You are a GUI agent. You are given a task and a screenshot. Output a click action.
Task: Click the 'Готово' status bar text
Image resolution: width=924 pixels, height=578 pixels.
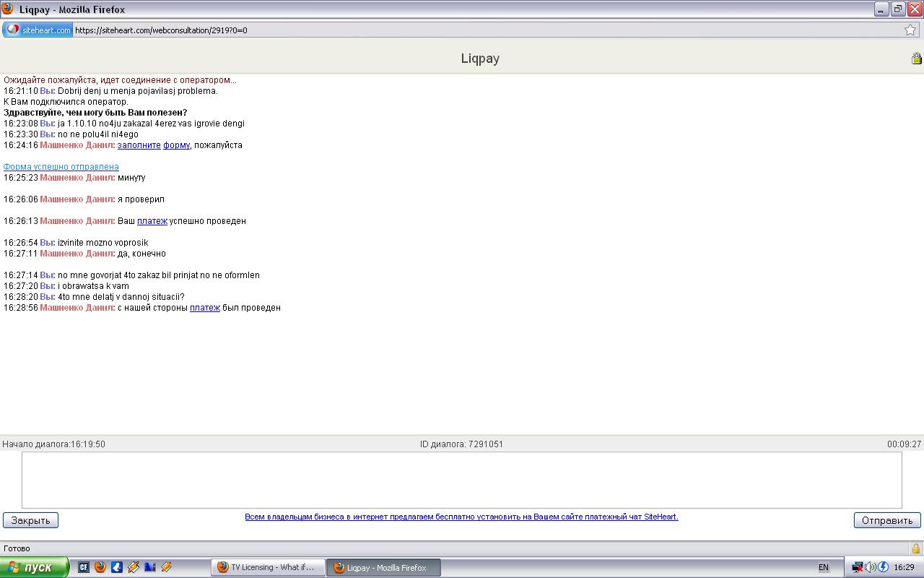[17, 548]
